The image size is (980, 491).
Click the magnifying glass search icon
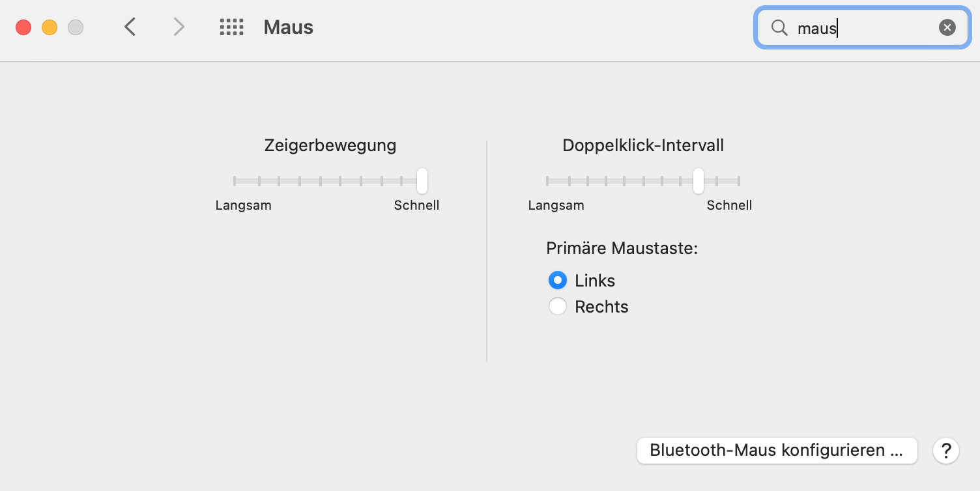point(779,27)
